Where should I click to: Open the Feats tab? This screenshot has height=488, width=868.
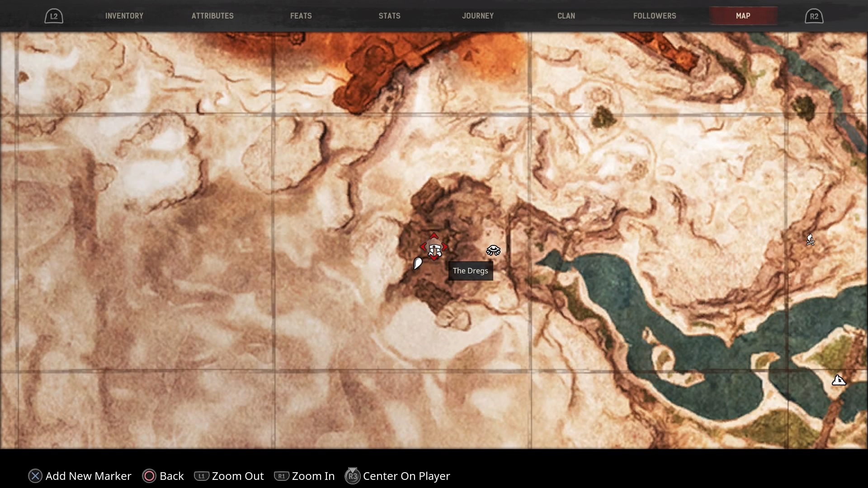click(x=301, y=16)
